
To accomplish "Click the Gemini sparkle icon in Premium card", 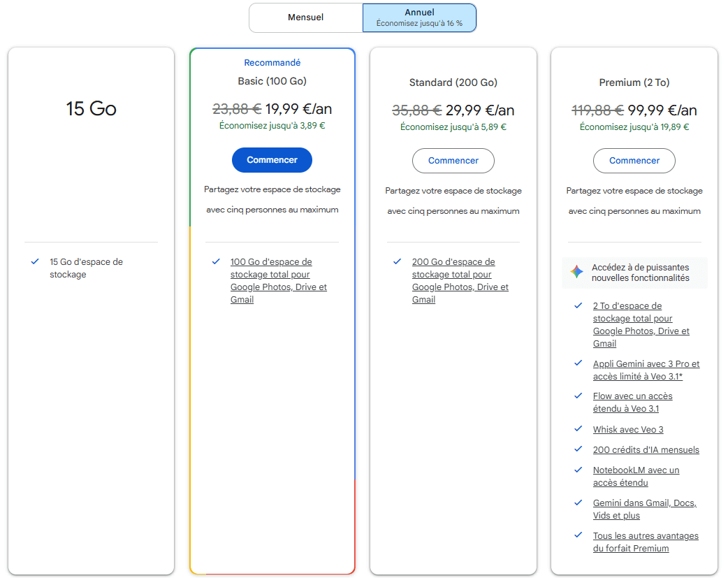I will point(576,272).
